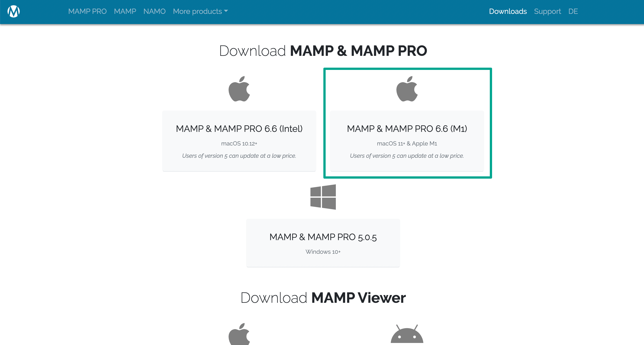Click the Apple icon on M1 version card

(407, 90)
